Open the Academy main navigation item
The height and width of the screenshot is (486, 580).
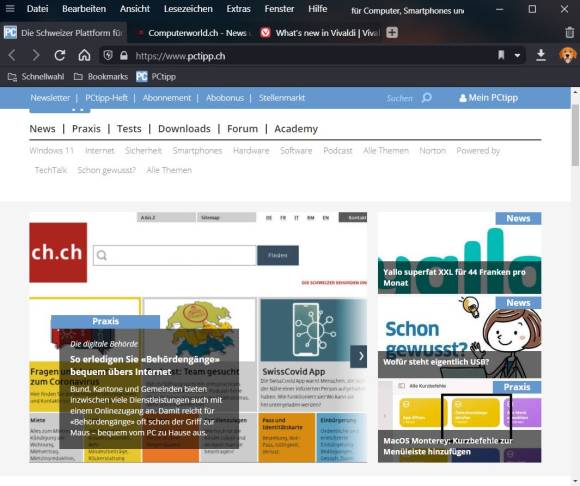[296, 129]
